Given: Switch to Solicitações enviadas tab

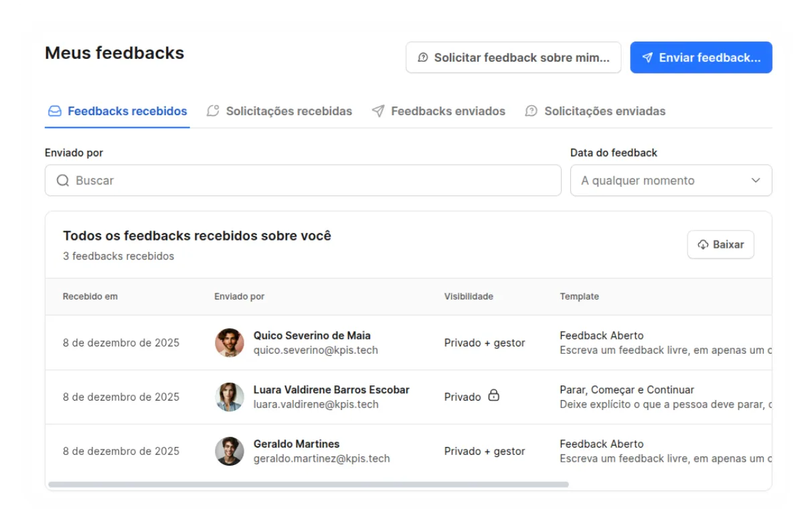Looking at the screenshot, I should (595, 111).
